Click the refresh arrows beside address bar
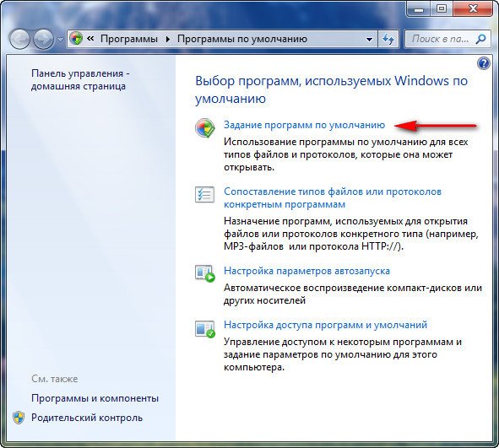 coord(388,39)
